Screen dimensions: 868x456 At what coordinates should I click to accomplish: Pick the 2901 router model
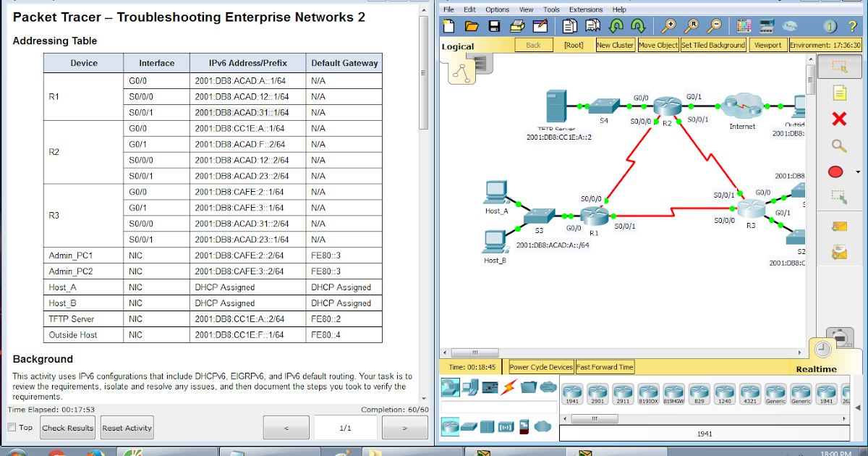point(598,394)
